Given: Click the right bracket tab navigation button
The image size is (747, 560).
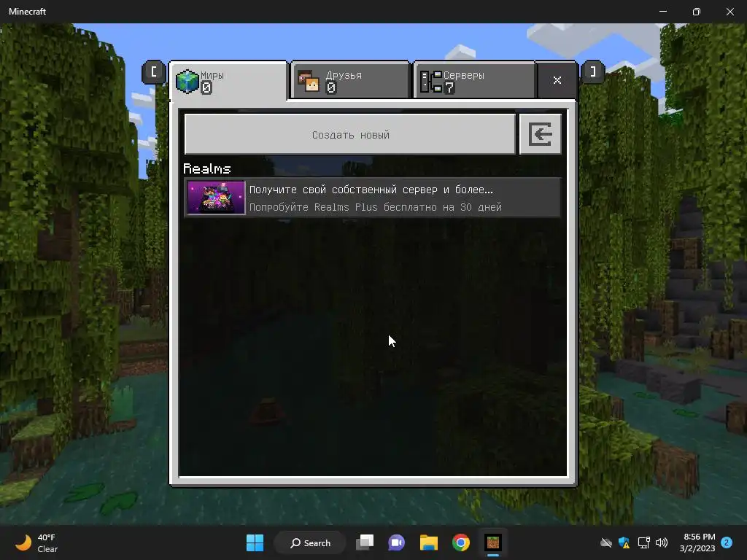Looking at the screenshot, I should 593,72.
